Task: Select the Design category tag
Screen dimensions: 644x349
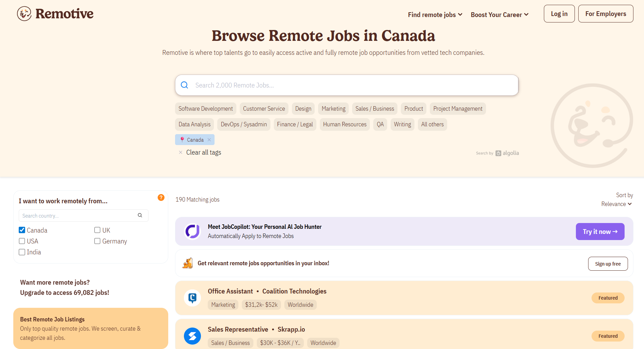Action: tap(303, 109)
